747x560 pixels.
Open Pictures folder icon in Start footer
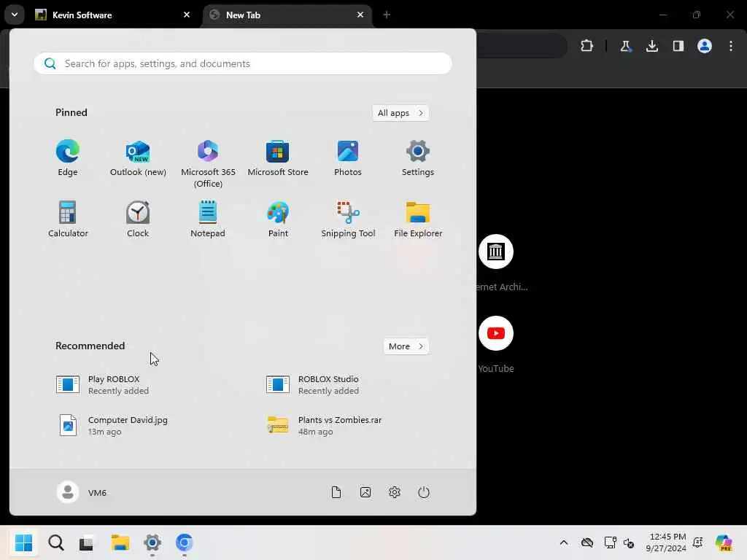tap(365, 492)
